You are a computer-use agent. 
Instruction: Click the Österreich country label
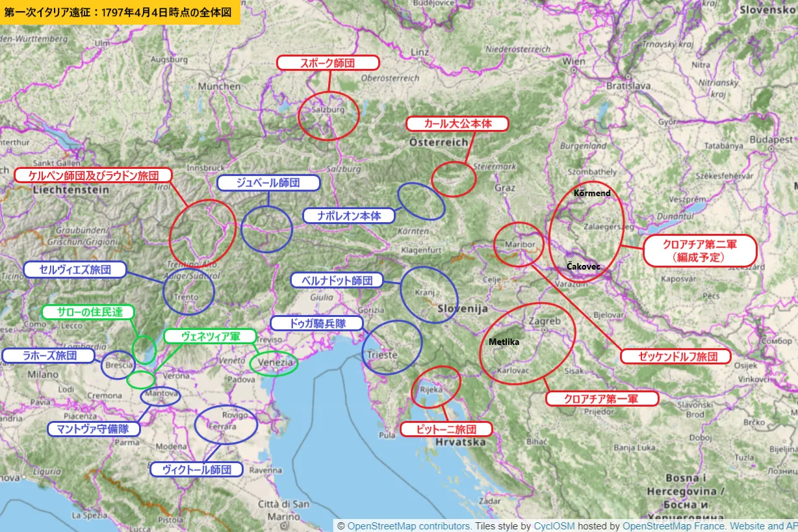[439, 142]
